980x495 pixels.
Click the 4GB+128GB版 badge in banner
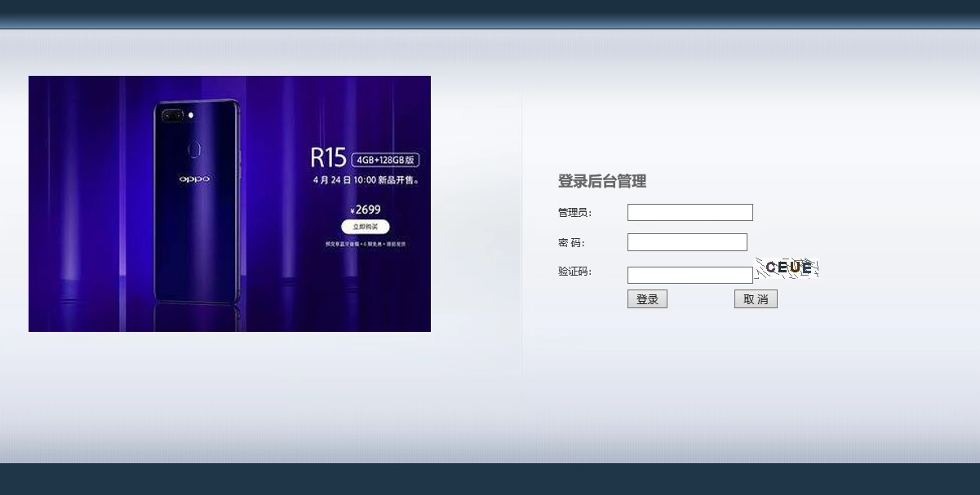tap(385, 159)
